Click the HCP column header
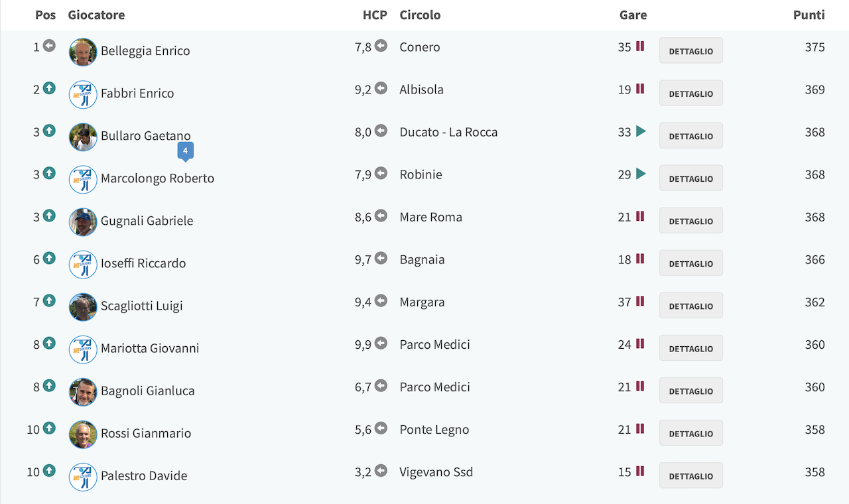The image size is (849, 504). click(x=375, y=15)
